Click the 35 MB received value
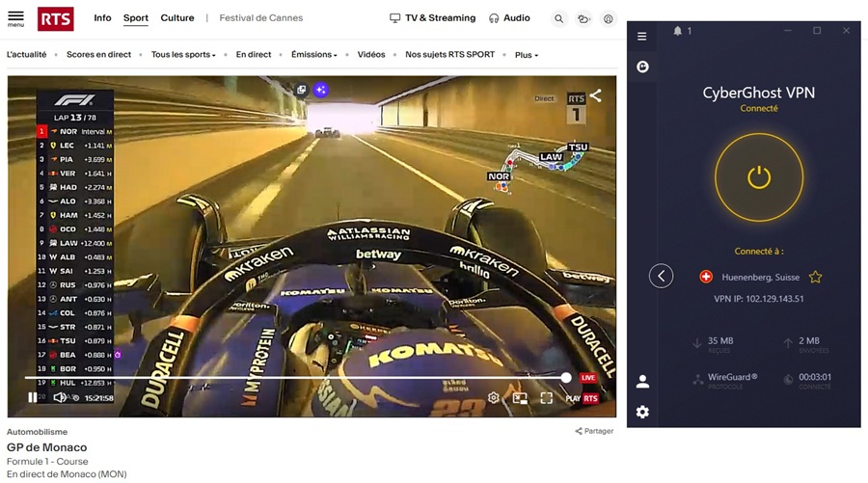Image resolution: width=868 pixels, height=483 pixels. pos(720,341)
